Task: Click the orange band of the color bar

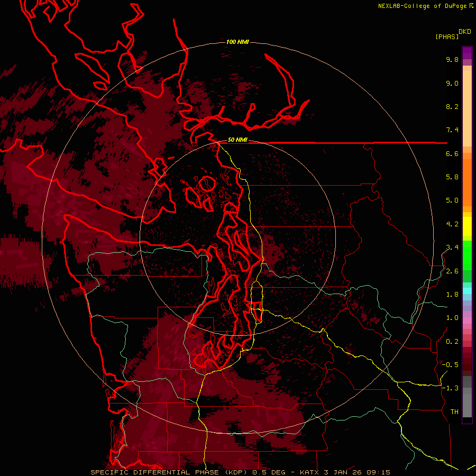Action: pos(467,182)
